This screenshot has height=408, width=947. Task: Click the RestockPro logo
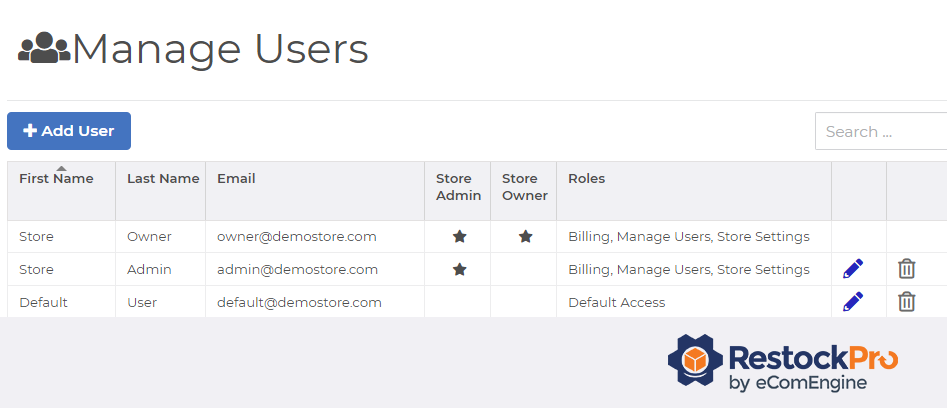tap(782, 363)
